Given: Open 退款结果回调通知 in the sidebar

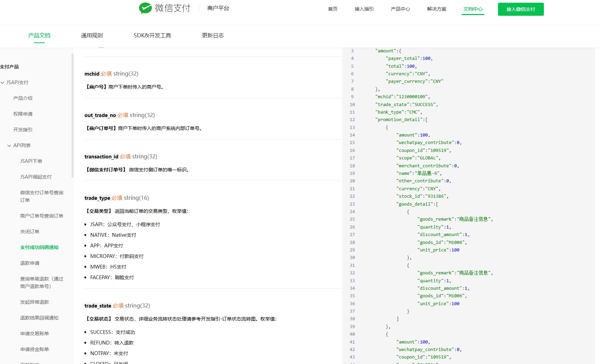Looking at the screenshot, I should tap(39, 318).
